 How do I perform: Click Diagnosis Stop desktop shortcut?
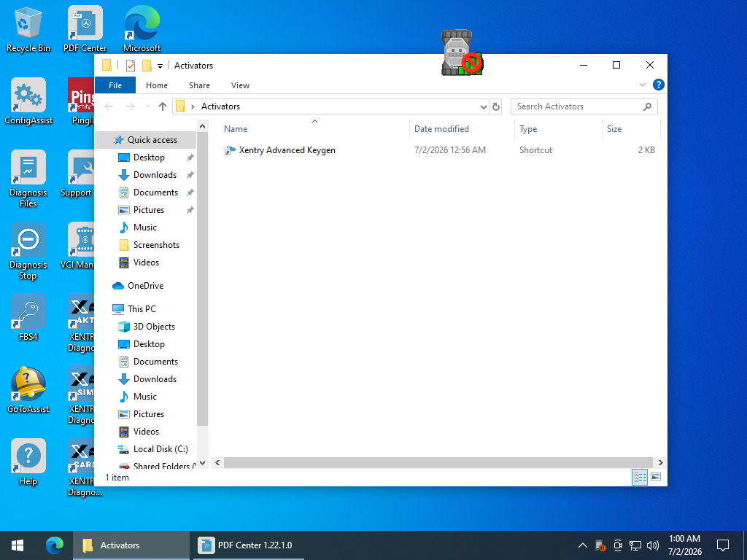[x=28, y=252]
